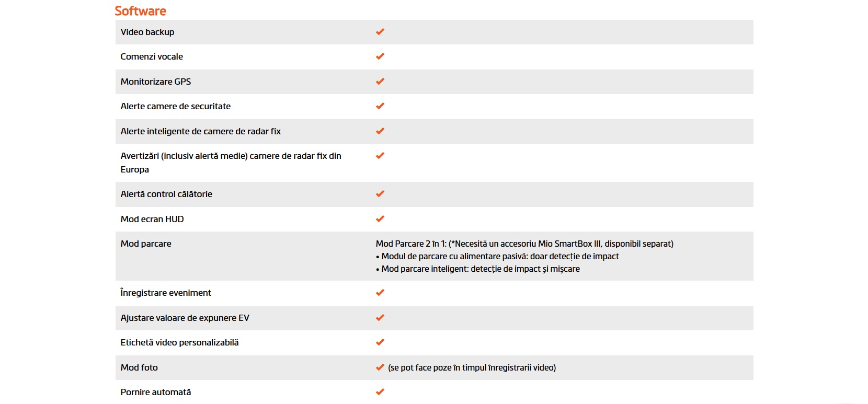Click the Mod ecran HUD checkmark
868x404 pixels.
click(x=380, y=219)
